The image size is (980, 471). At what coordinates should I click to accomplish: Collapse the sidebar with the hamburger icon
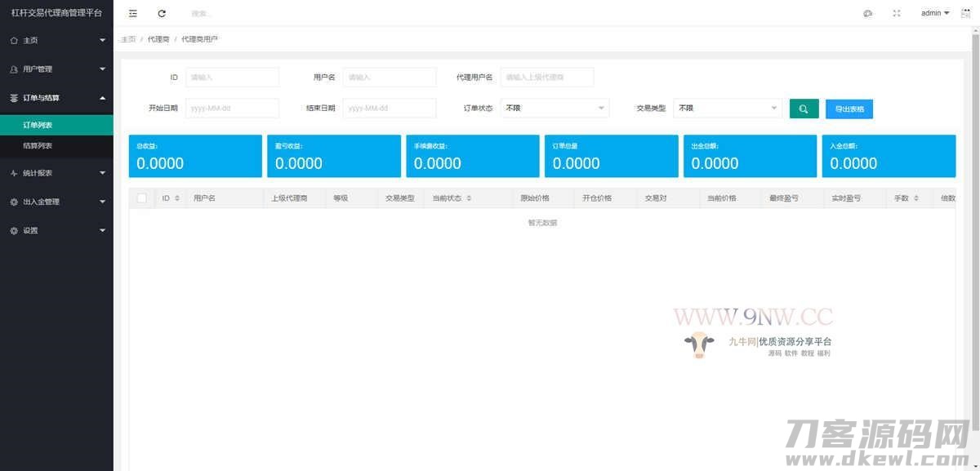pos(132,12)
